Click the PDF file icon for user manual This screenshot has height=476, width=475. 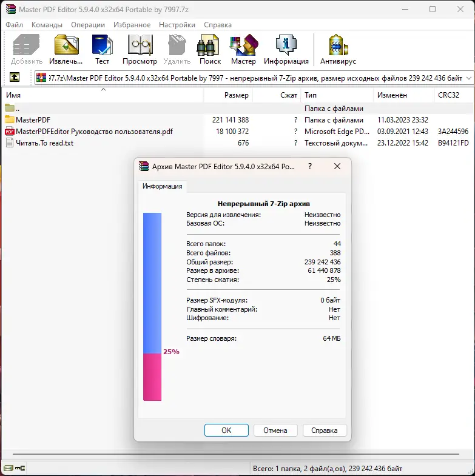10,131
